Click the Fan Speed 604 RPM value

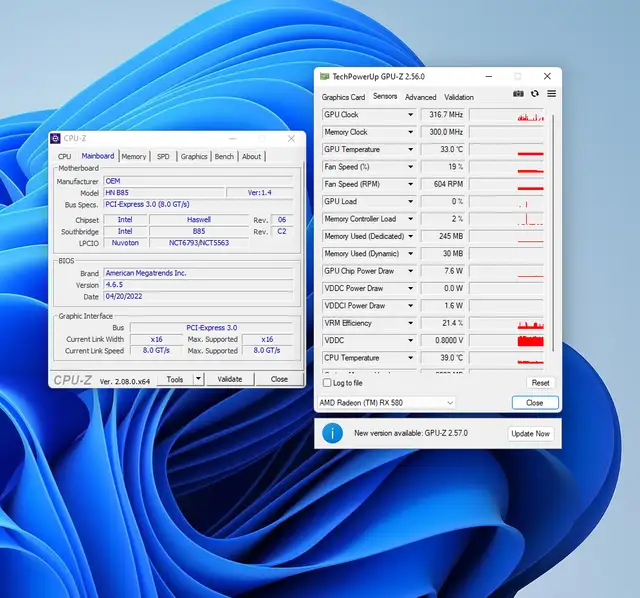(x=442, y=184)
